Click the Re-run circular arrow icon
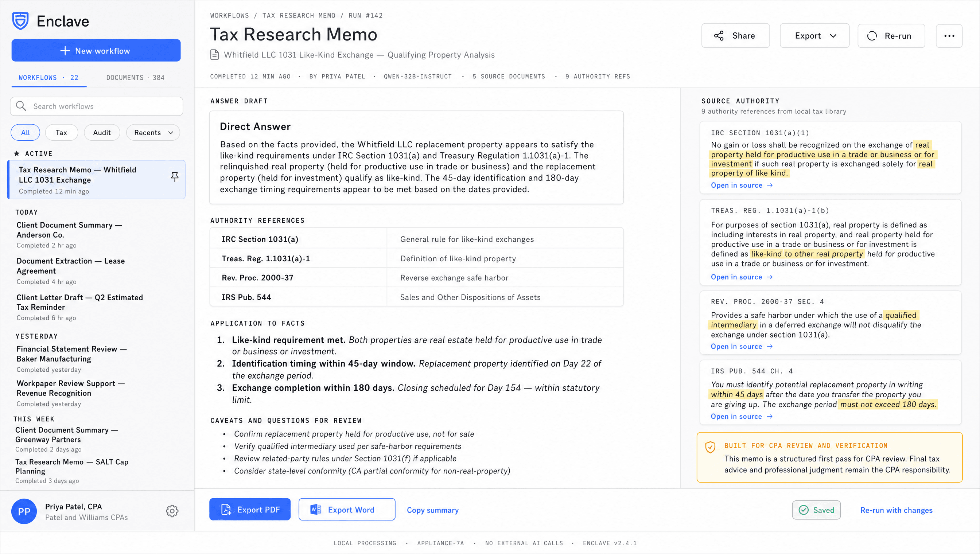980x554 pixels. pos(872,36)
